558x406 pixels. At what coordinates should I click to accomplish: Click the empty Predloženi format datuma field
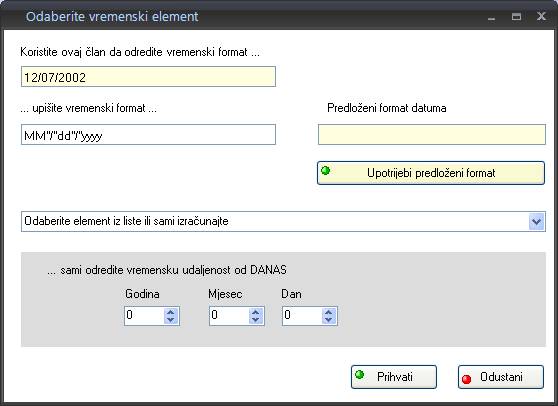pos(432,135)
